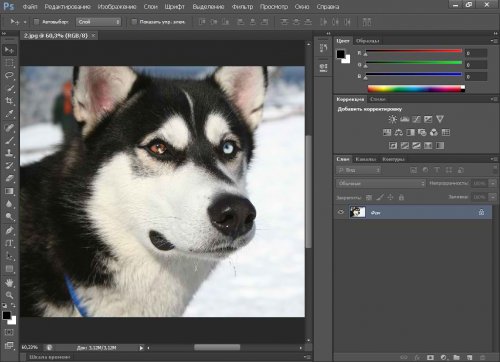This screenshot has height=362, width=500.
Task: Add a Color Balance adjustment
Action: pyautogui.click(x=399, y=132)
